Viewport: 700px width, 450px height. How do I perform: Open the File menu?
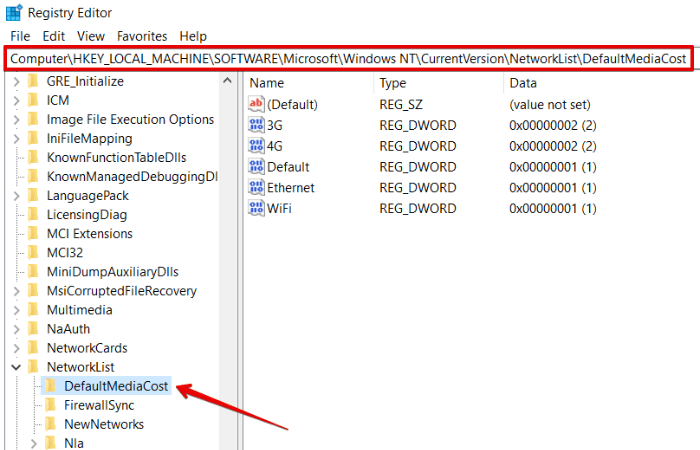(x=20, y=36)
